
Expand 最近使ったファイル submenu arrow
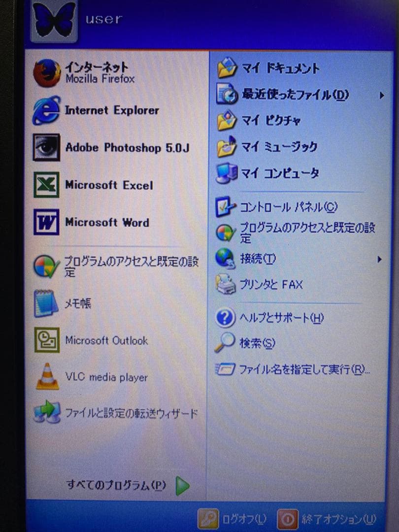(381, 96)
